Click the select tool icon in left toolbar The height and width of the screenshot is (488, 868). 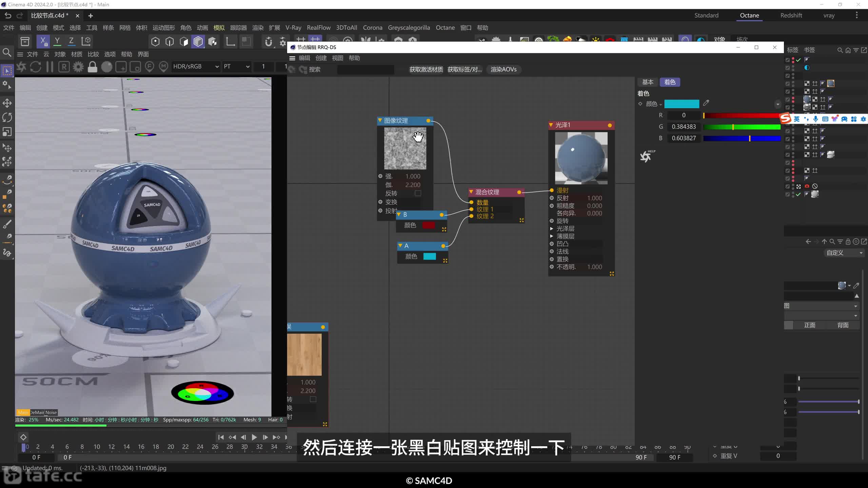click(x=7, y=71)
